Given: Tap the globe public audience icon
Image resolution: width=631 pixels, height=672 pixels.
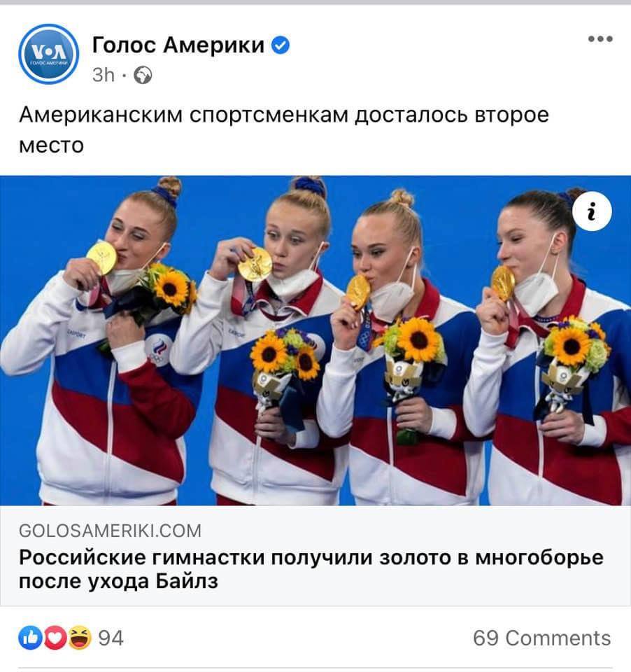Looking at the screenshot, I should pyautogui.click(x=143, y=76).
